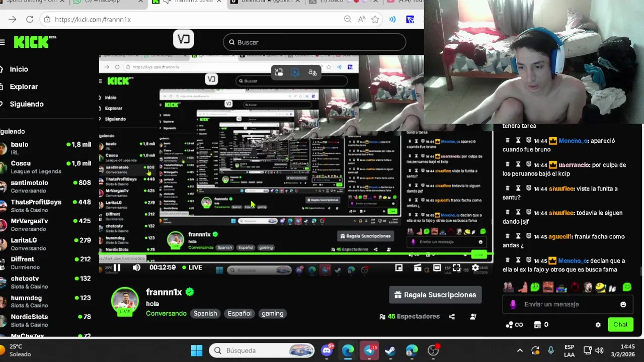
Task: Open read aloud icon in address bar
Action: [x=362, y=19]
